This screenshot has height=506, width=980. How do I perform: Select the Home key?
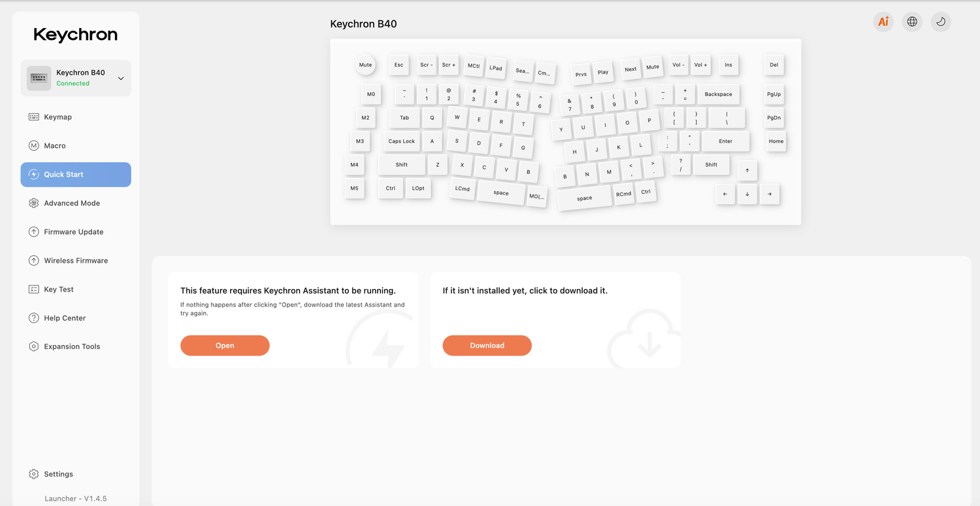[776, 141]
